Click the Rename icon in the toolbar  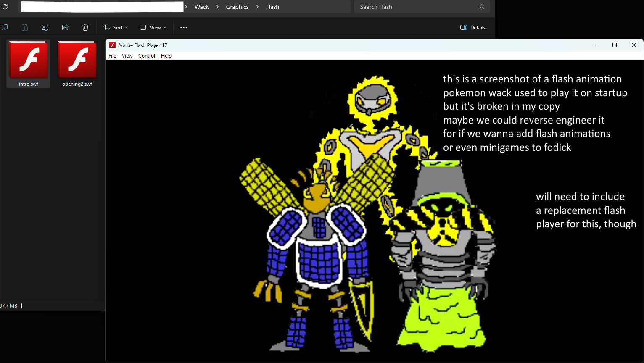45,27
